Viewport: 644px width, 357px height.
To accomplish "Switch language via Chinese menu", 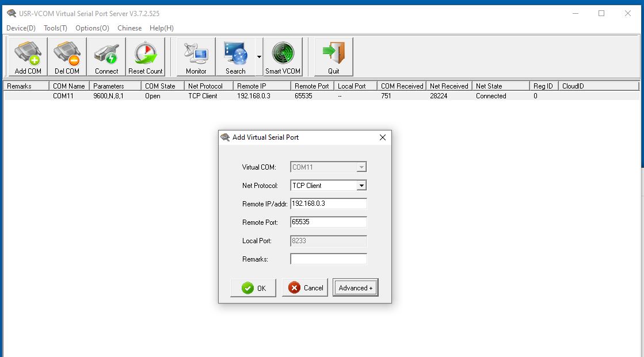I will tap(129, 28).
